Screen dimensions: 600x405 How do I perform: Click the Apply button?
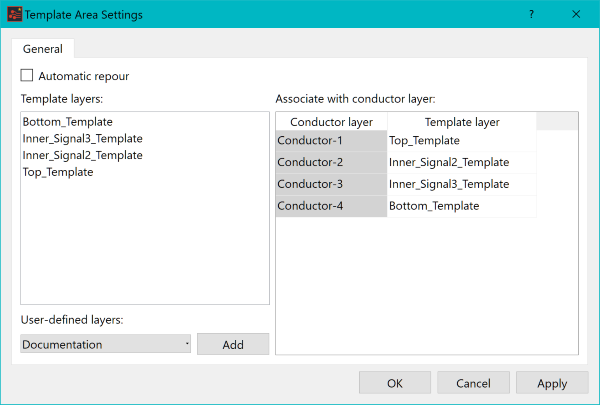(552, 383)
